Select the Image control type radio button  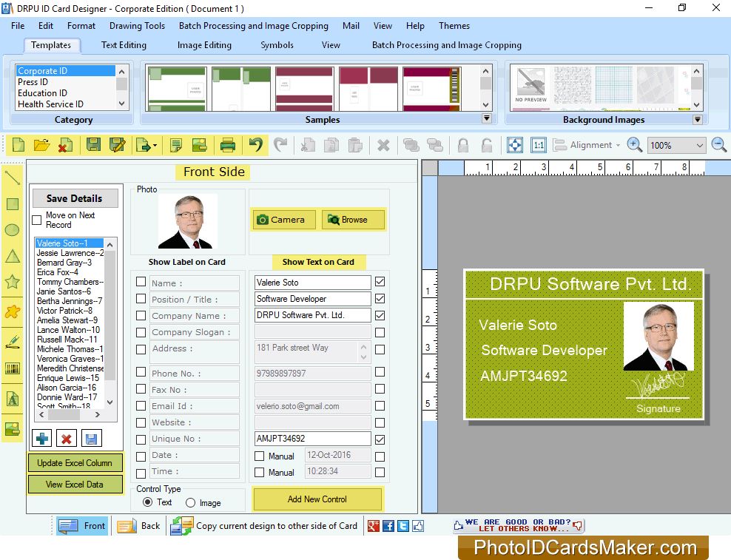coord(190,502)
